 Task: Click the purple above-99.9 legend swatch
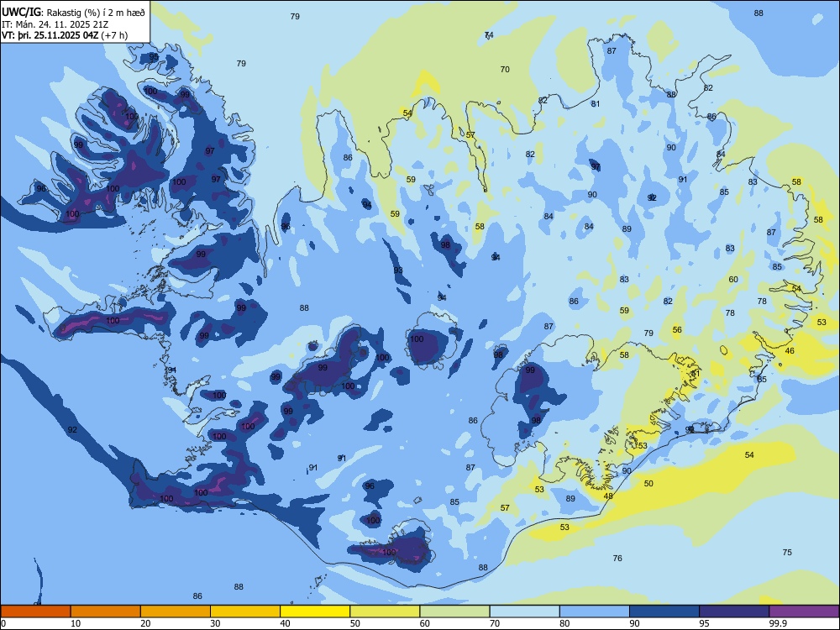804,612
